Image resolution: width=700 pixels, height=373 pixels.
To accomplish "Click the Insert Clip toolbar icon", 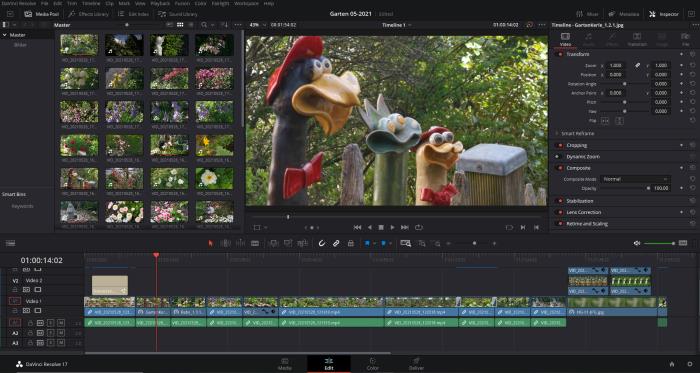I will click(x=274, y=243).
